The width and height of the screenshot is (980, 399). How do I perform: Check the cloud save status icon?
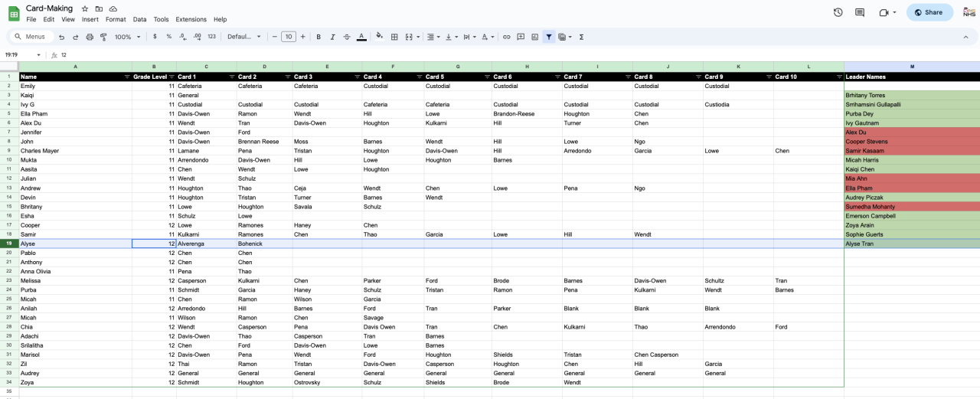[x=113, y=8]
